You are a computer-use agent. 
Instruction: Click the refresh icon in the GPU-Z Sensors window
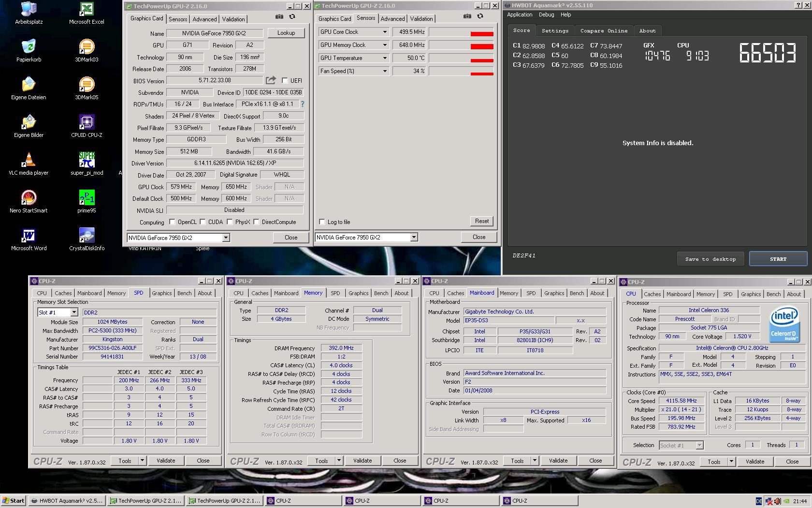point(480,16)
